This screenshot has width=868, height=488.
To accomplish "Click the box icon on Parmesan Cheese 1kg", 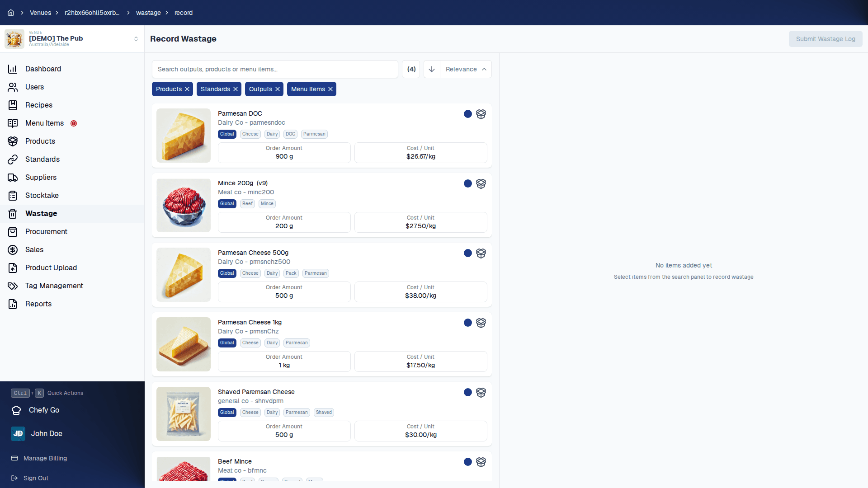I will (481, 323).
